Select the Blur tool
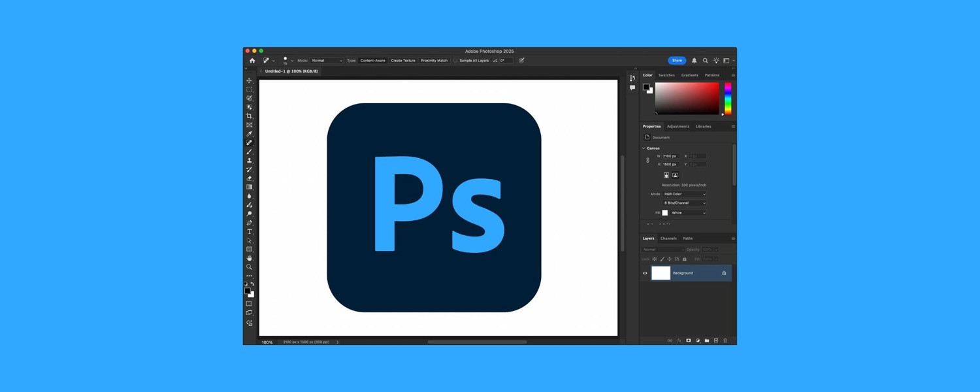Viewport: 980px width, 392px height. (x=249, y=196)
